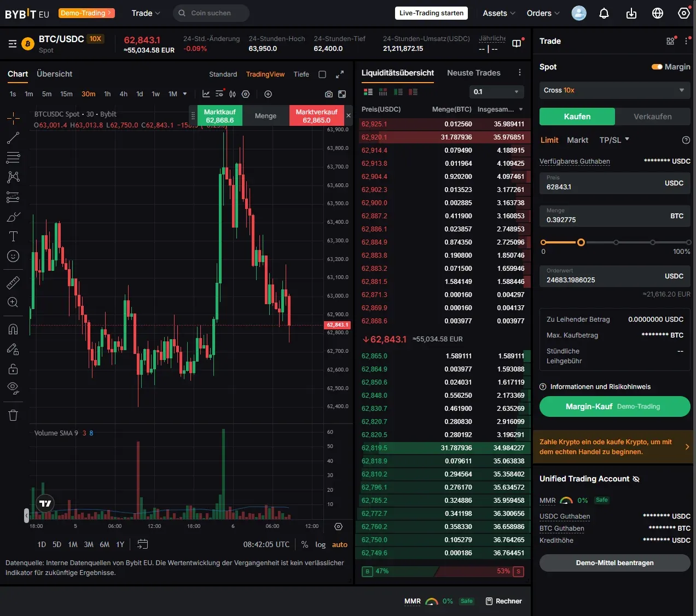
Task: Expand the Assets menu
Action: pos(498,13)
